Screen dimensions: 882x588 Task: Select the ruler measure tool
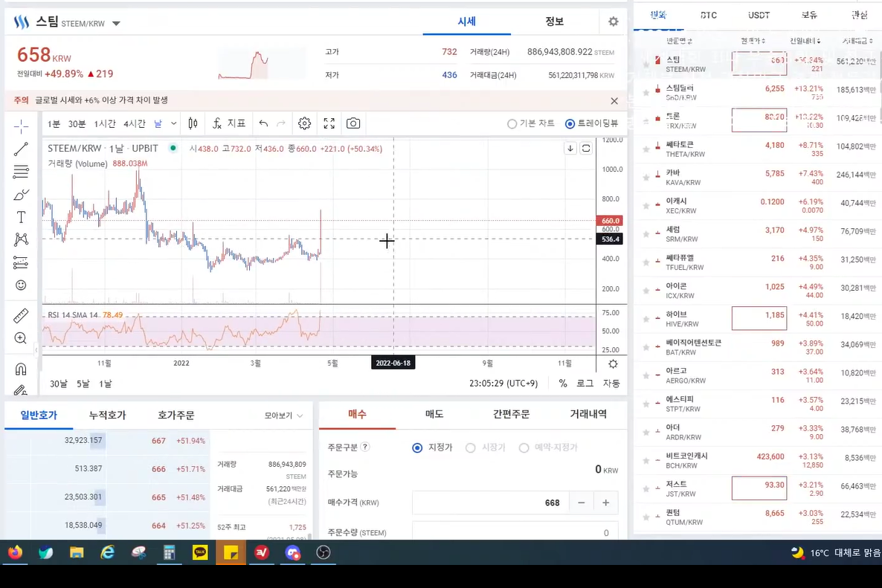click(x=21, y=315)
